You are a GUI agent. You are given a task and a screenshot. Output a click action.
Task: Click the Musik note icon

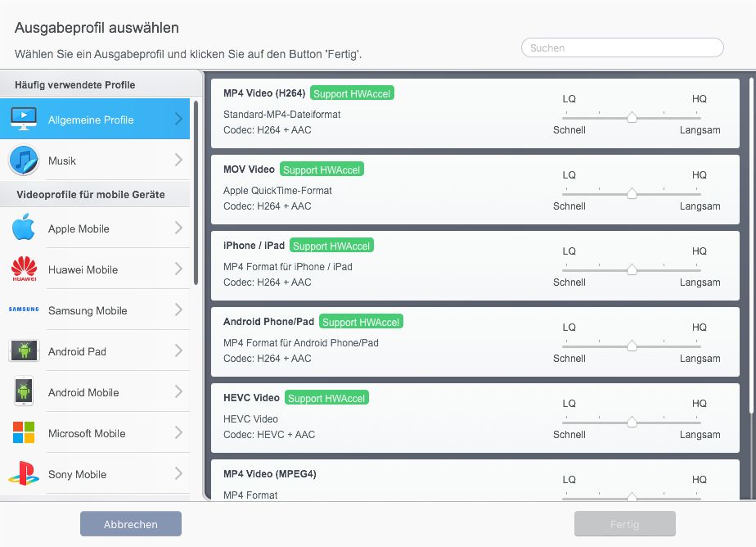(24, 160)
